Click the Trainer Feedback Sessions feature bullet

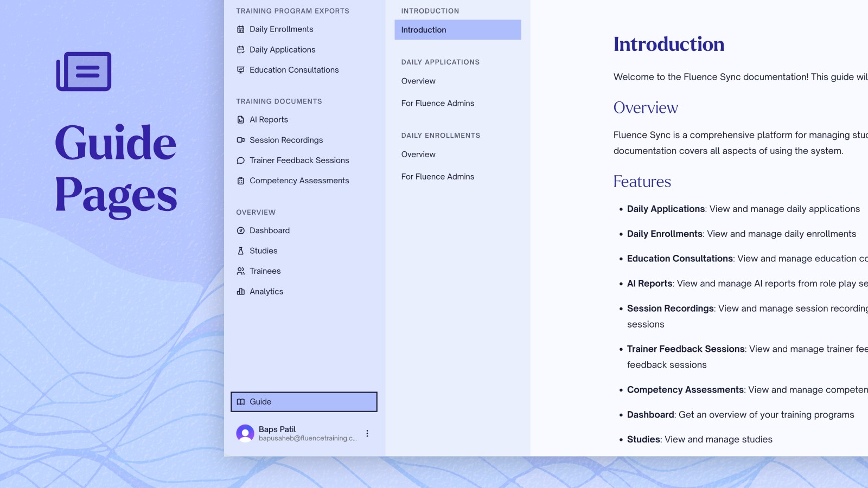click(x=748, y=357)
